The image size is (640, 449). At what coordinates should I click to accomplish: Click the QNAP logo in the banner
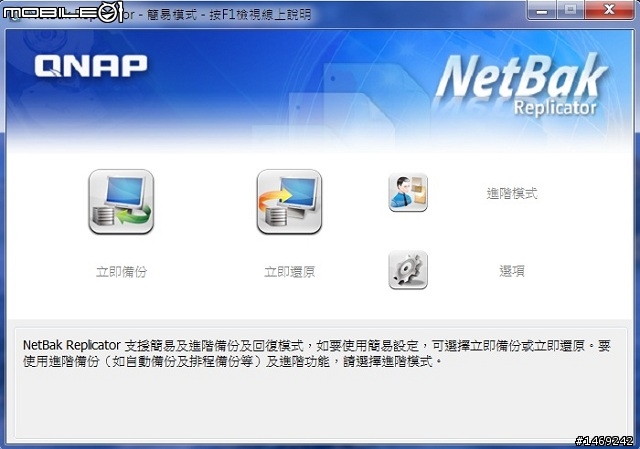(x=91, y=66)
